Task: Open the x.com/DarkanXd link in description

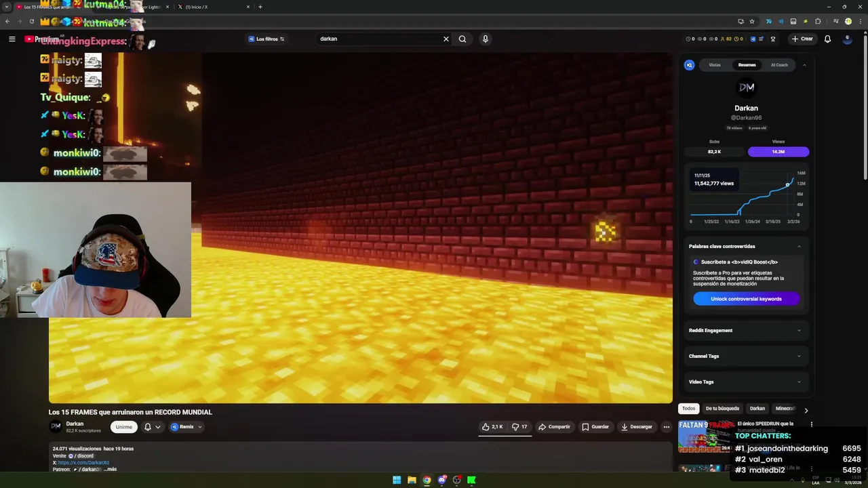Action: (x=83, y=463)
